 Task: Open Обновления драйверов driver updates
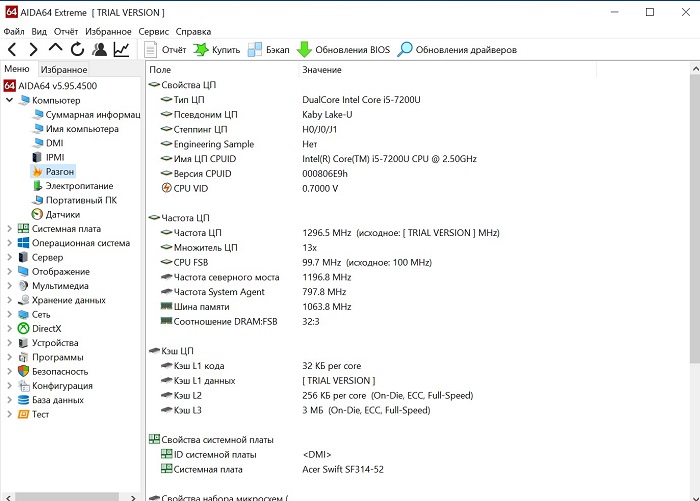click(x=457, y=50)
